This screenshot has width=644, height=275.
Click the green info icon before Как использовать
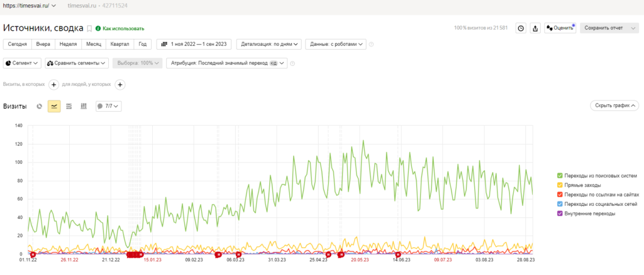97,28
